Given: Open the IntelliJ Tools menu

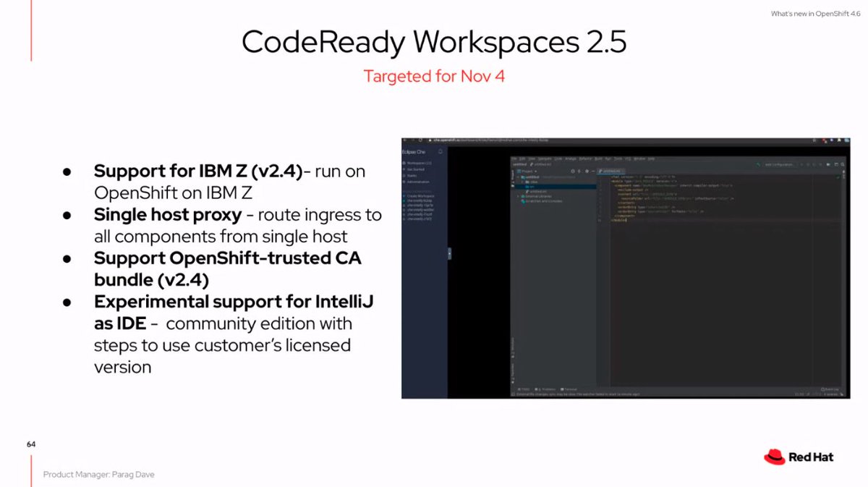Looking at the screenshot, I should [x=618, y=158].
